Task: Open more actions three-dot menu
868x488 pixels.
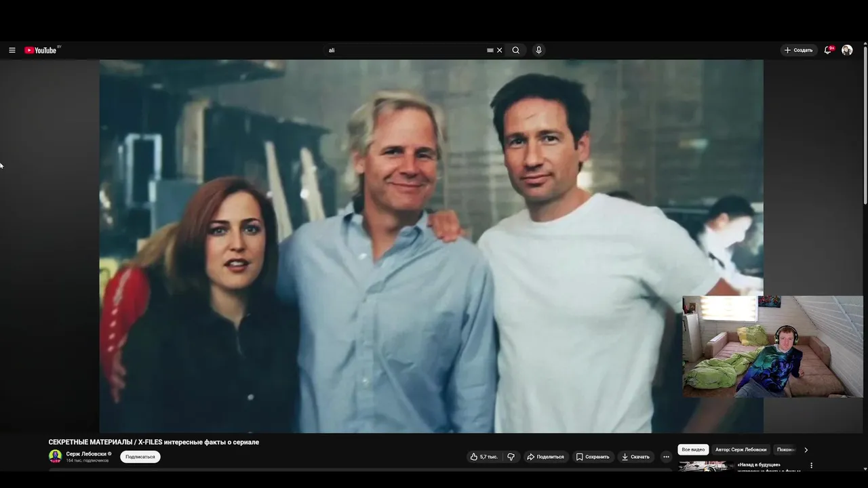Action: pyautogui.click(x=666, y=457)
